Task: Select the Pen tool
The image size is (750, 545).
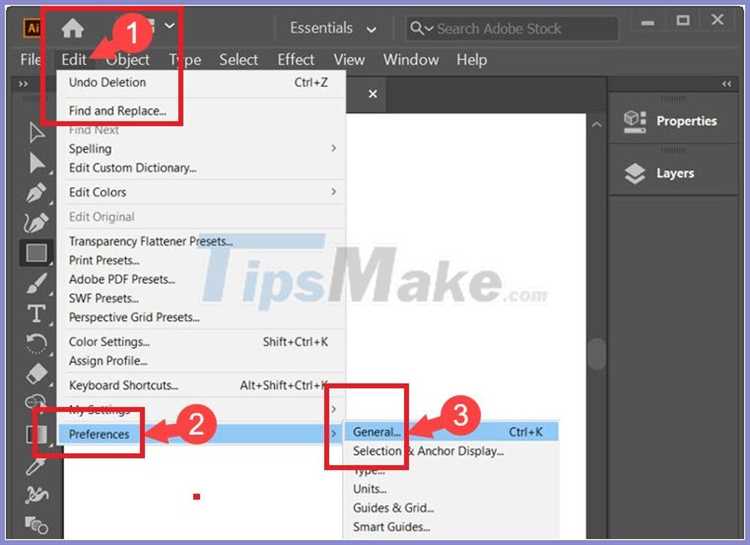Action: [36, 193]
